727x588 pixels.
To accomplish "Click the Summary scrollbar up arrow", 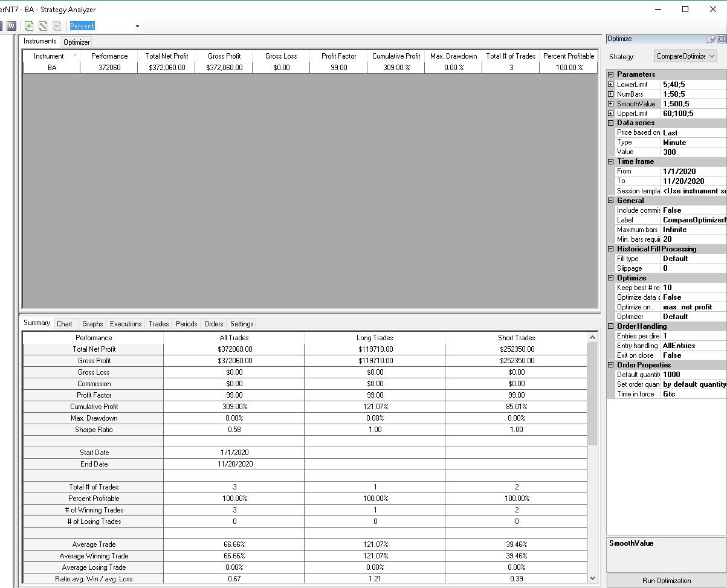I will coord(592,337).
